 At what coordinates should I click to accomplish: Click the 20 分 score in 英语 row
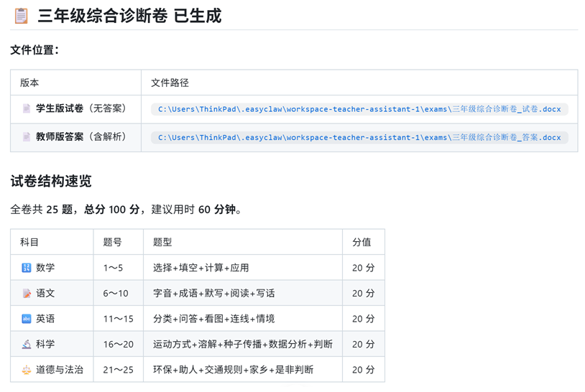click(364, 319)
